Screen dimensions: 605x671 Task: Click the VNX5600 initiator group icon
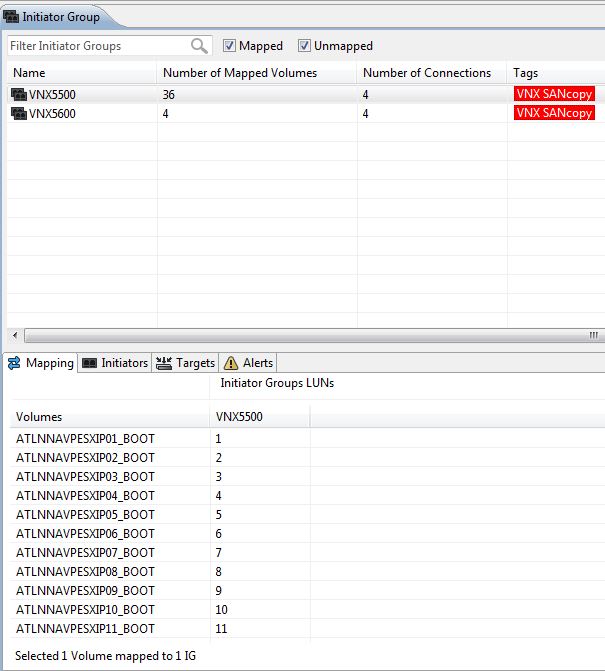pos(19,114)
